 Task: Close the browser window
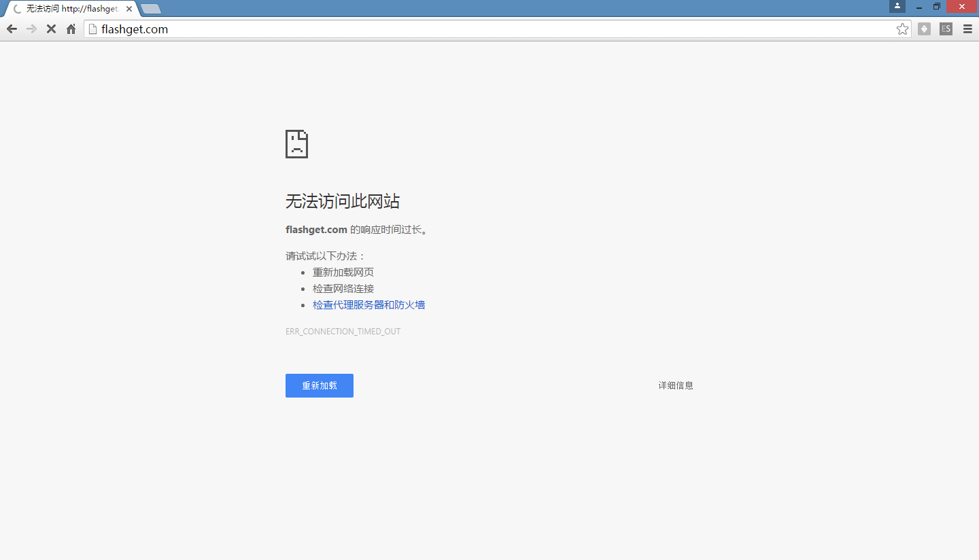962,7
